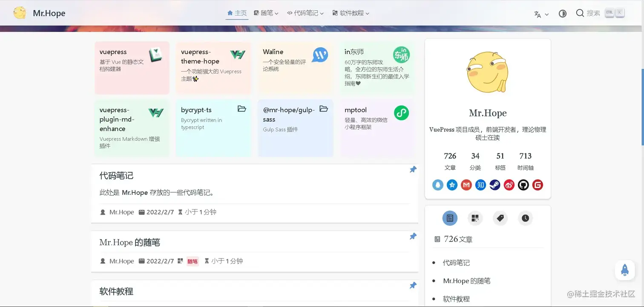Click the vuepress book logo
The width and height of the screenshot is (644, 307).
[x=156, y=55]
